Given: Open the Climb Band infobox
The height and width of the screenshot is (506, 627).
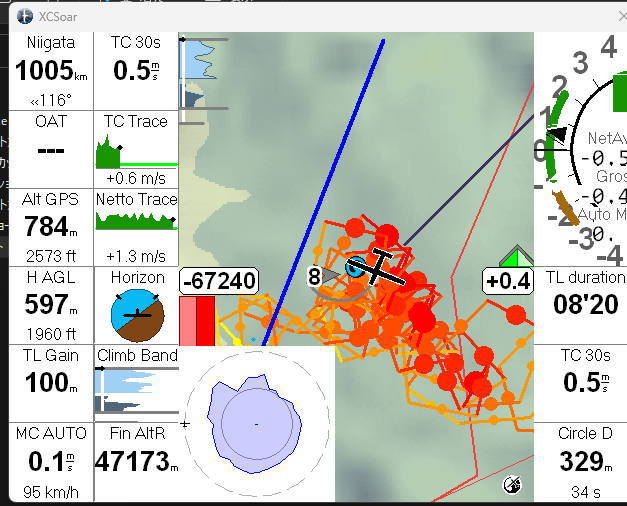Looking at the screenshot, I should (x=136, y=383).
